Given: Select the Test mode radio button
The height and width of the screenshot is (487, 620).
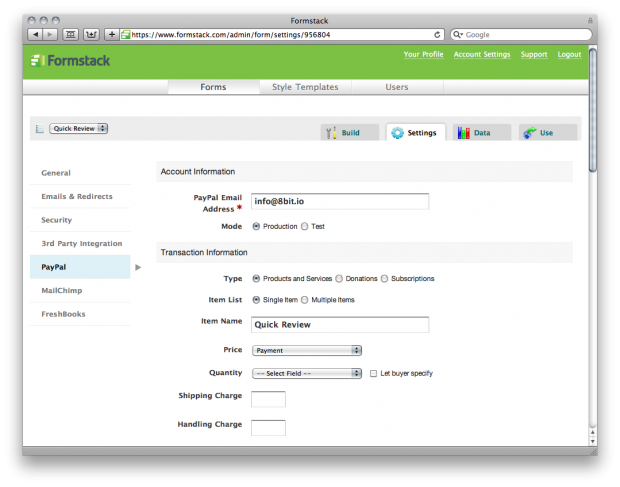Looking at the screenshot, I should click(x=305, y=227).
